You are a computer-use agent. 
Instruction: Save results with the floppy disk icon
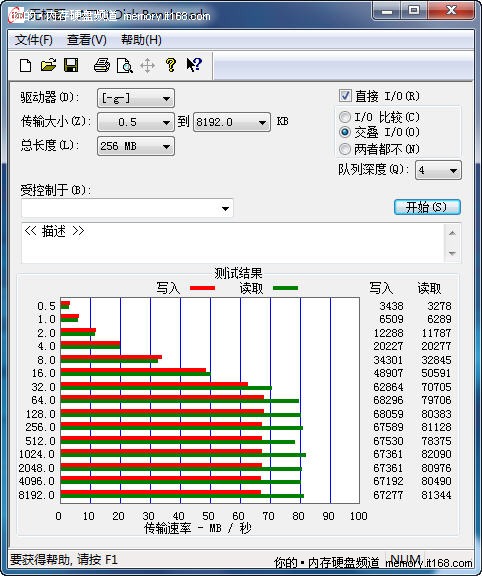click(71, 65)
